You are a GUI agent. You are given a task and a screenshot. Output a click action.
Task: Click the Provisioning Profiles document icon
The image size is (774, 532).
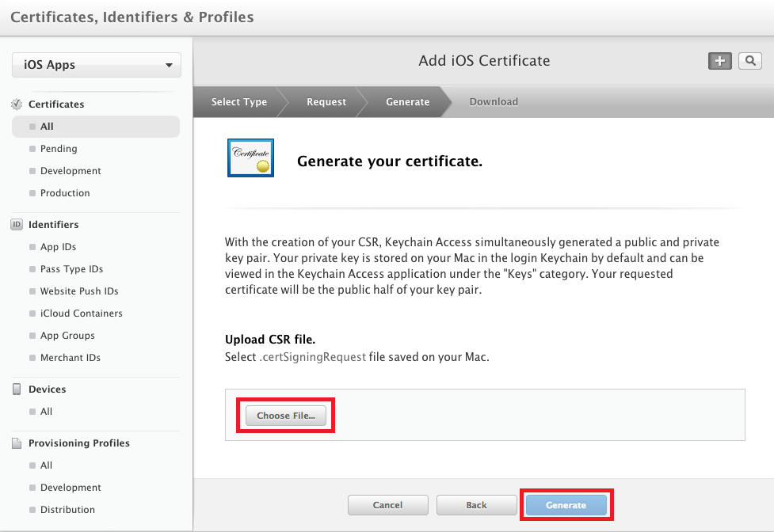(17, 443)
